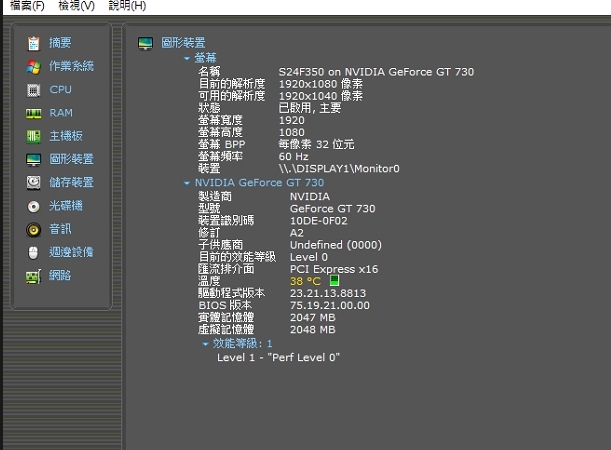Viewport: 611px width, 450px height.
Task: Select the RAM memory stick icon
Action: [34, 113]
